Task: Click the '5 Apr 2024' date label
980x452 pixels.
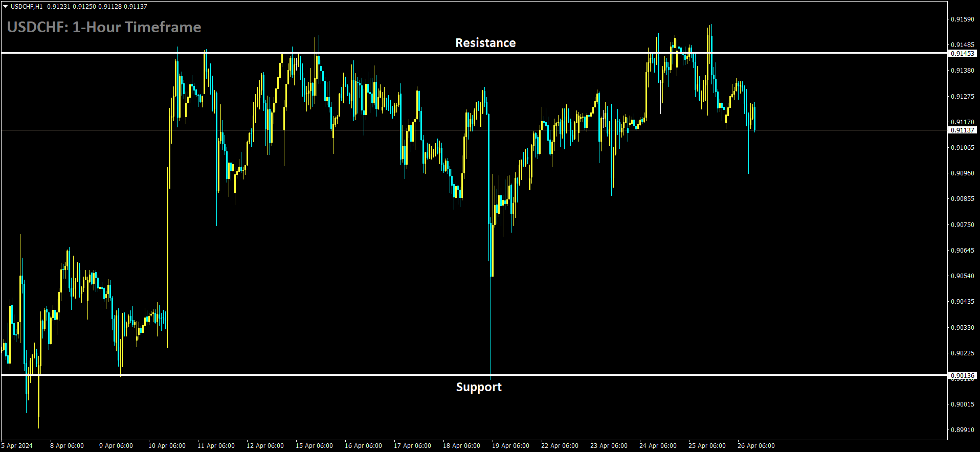Action: (x=17, y=446)
